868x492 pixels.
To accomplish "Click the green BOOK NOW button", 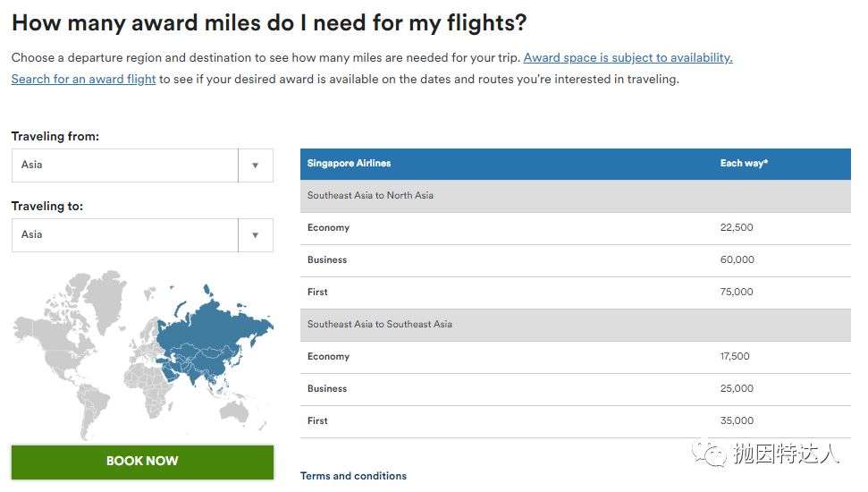I will (x=142, y=462).
